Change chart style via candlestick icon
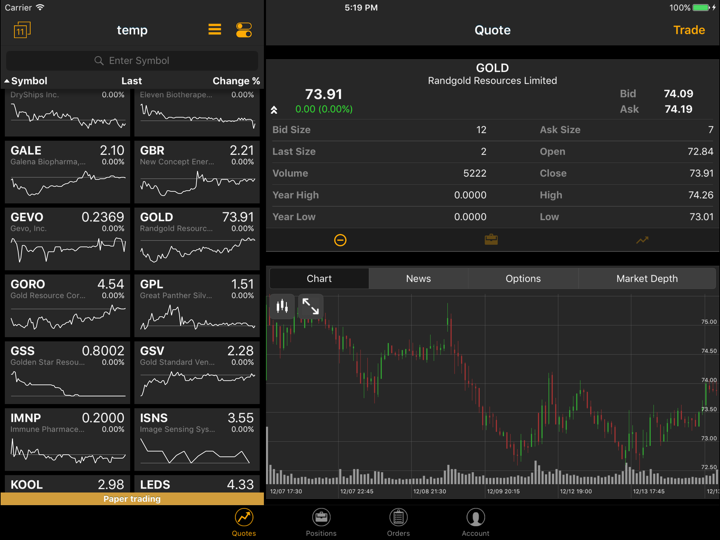Viewport: 720px width, 540px height. pos(282,307)
